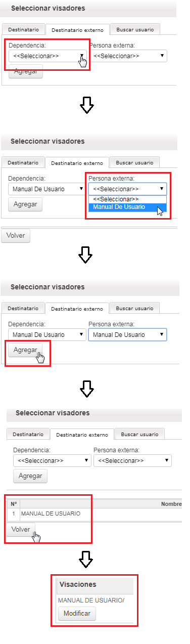This screenshot has width=190, height=644.
Task: Click Volver button below second panel
Action: point(16,236)
